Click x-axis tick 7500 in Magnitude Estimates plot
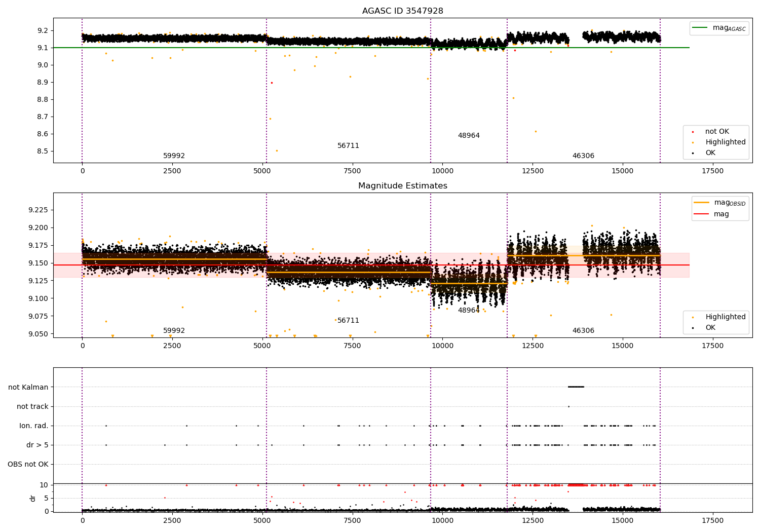The height and width of the screenshot is (532, 760). 352,346
